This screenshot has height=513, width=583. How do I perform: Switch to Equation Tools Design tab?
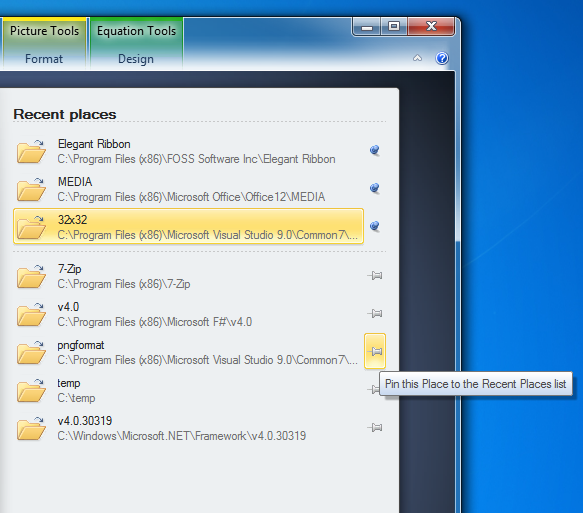136,59
